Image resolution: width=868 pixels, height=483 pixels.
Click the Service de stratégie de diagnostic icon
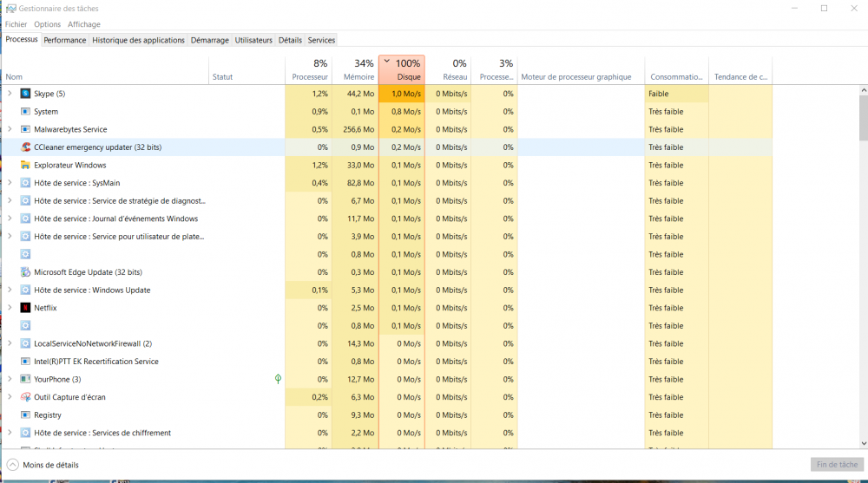click(25, 201)
